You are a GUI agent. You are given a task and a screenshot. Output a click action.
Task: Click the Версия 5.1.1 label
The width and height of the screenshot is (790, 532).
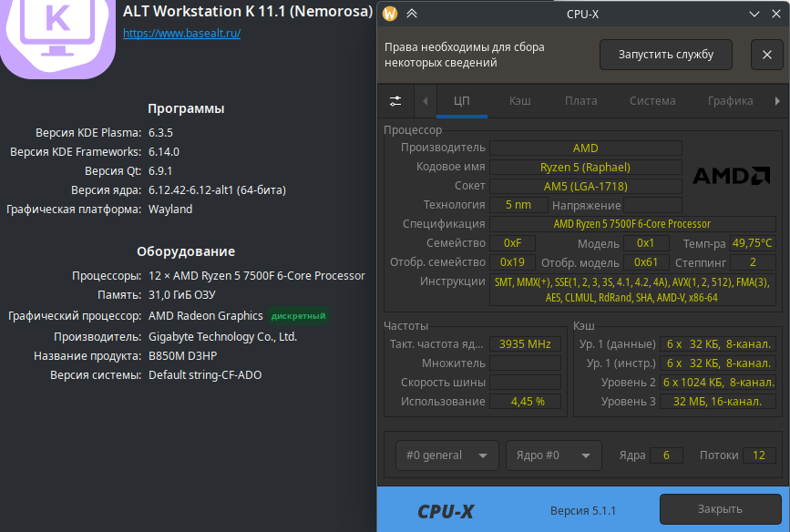point(583,511)
